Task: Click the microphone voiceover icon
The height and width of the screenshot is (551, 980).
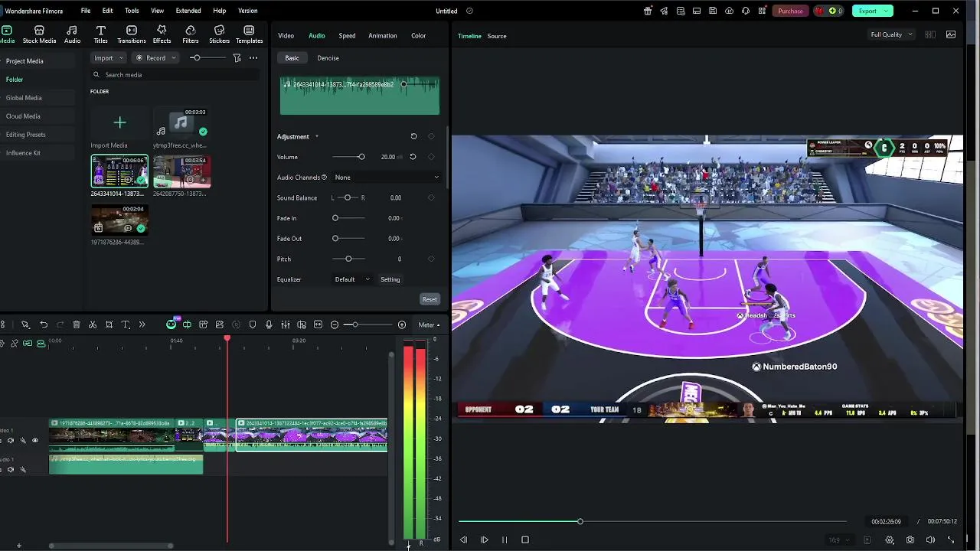Action: click(269, 324)
